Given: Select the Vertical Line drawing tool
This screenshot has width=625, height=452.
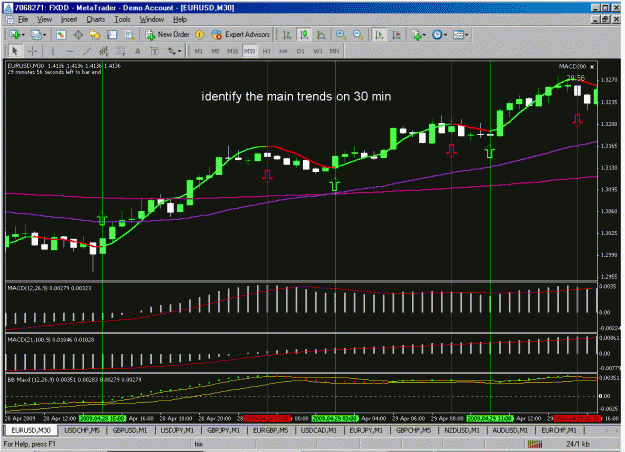Looking at the screenshot, I should click(53, 51).
